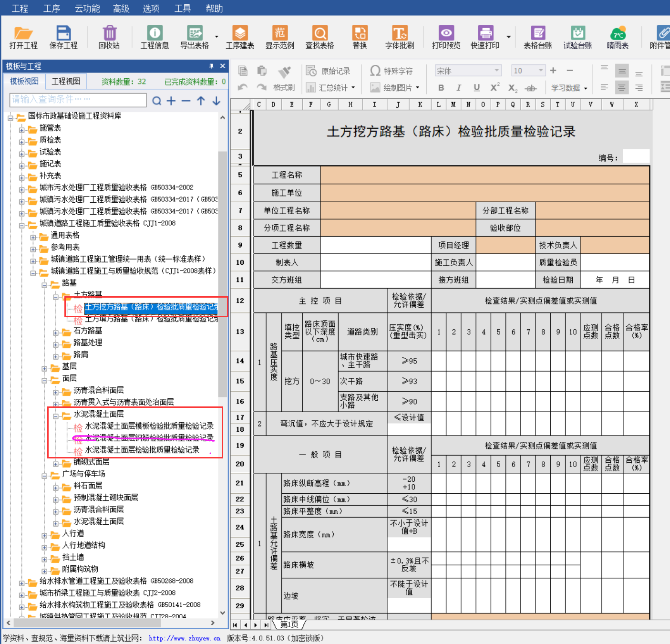Toggle bold formatting

[x=441, y=88]
